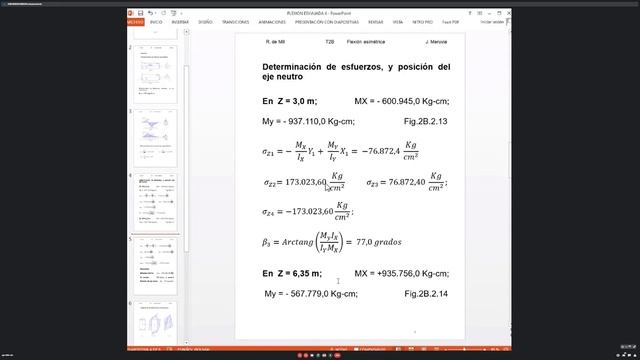The image size is (640, 360).
Task: Open the DISEÑO ribbon tab
Action: [x=205, y=22]
